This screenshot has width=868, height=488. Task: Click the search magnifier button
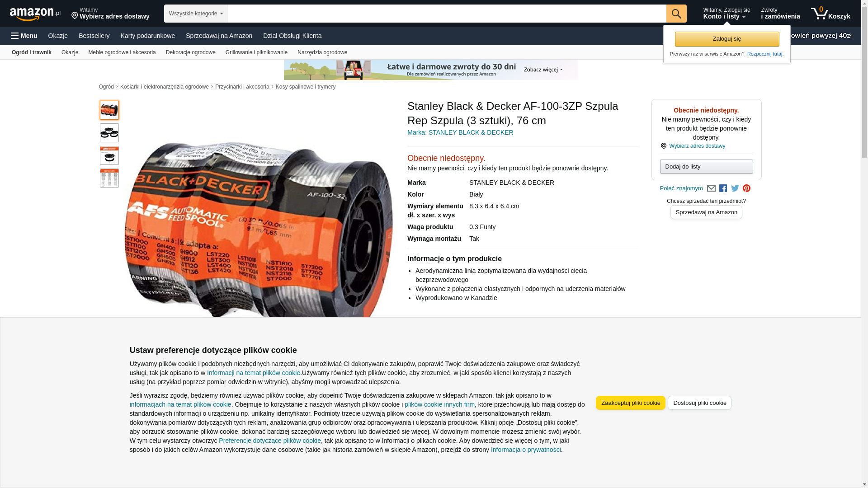coord(676,14)
